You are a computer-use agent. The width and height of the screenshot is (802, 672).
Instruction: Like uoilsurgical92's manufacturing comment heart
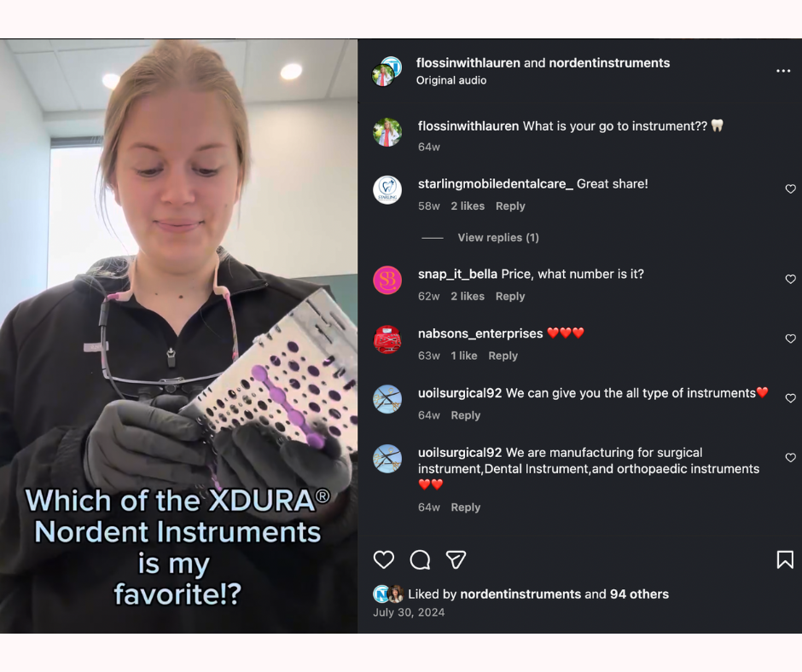[x=790, y=458]
